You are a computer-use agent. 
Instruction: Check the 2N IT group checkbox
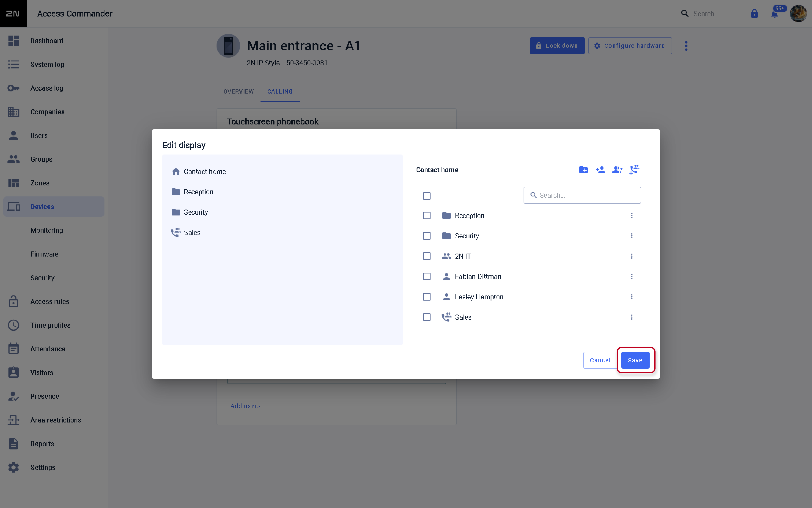point(427,256)
